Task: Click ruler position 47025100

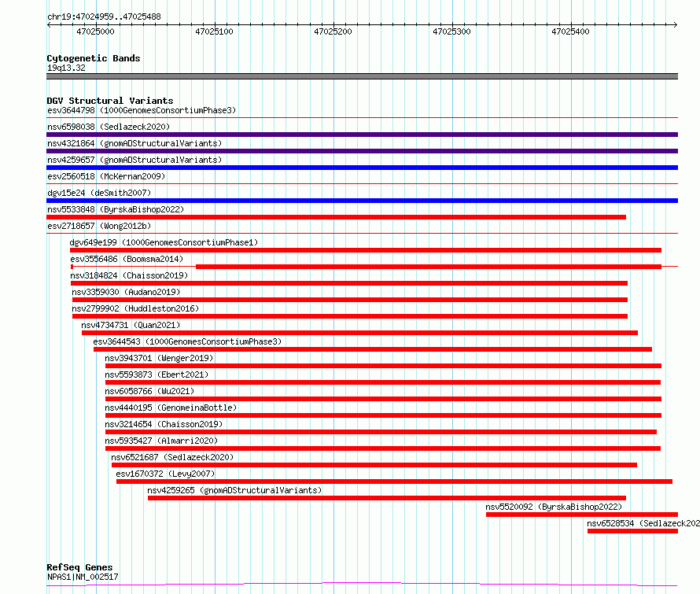Action: click(214, 31)
